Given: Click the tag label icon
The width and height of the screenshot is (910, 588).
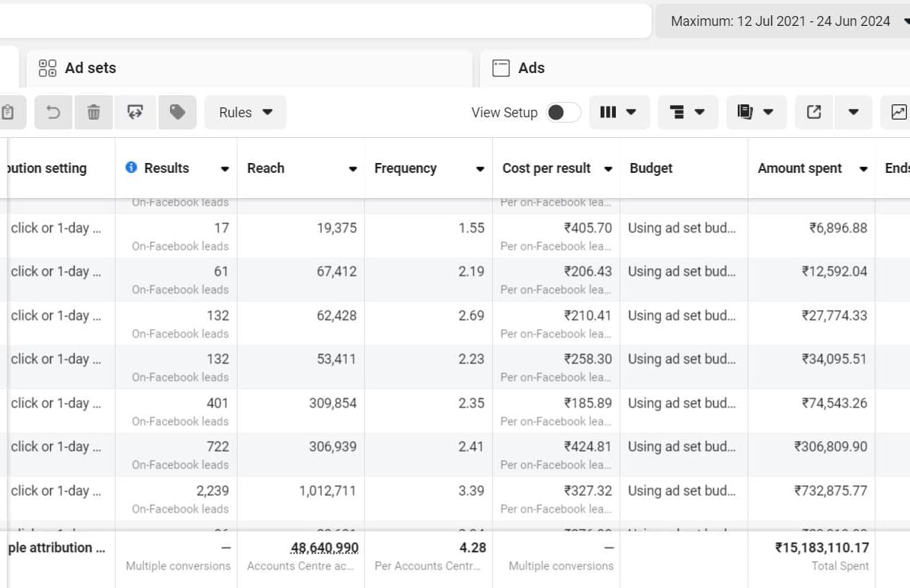Looking at the screenshot, I should click(178, 113).
